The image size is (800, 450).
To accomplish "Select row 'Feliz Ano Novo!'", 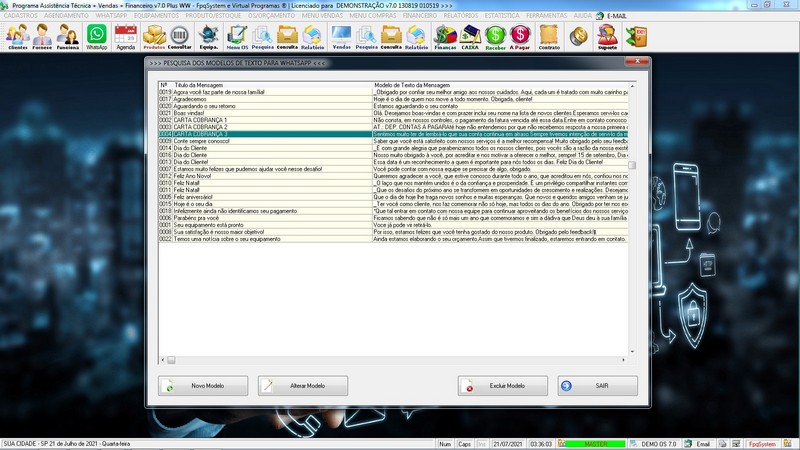I will (x=393, y=176).
